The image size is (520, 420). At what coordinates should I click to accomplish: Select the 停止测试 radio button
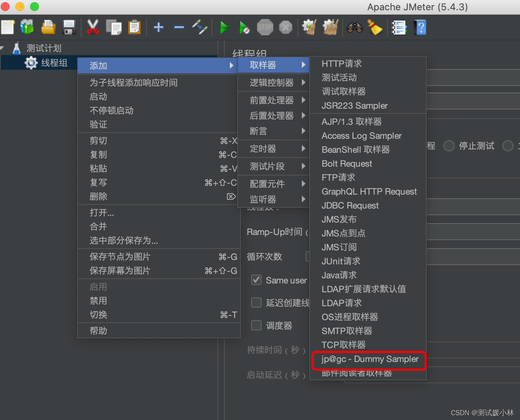pyautogui.click(x=449, y=146)
